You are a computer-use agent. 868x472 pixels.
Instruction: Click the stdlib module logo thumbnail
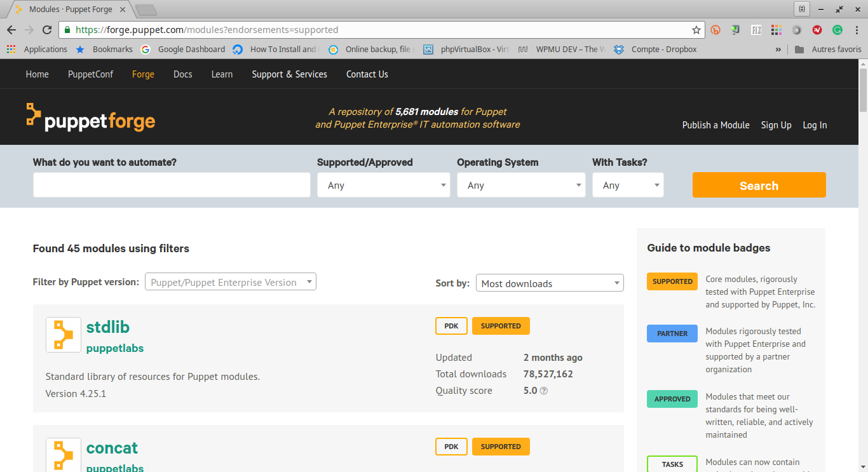64,335
